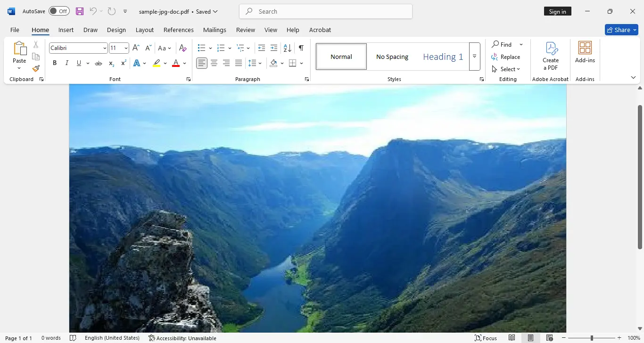Open the Review tab
The width and height of the screenshot is (644, 343).
pos(246,30)
